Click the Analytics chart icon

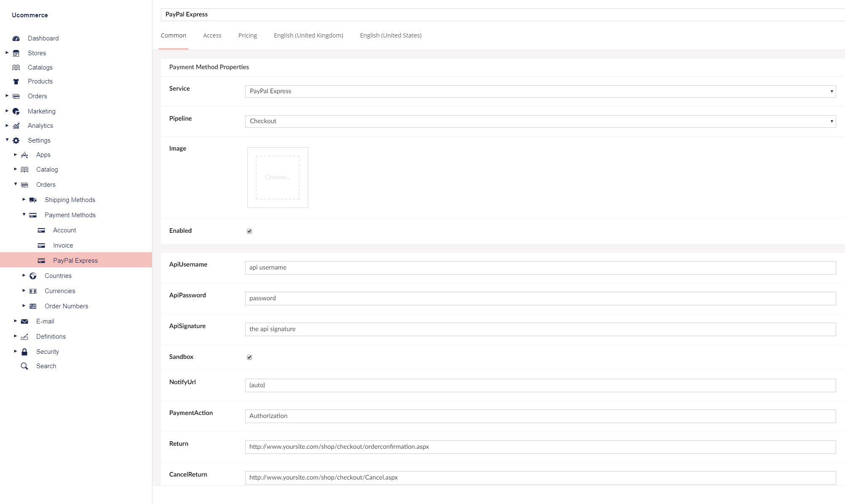pos(16,126)
